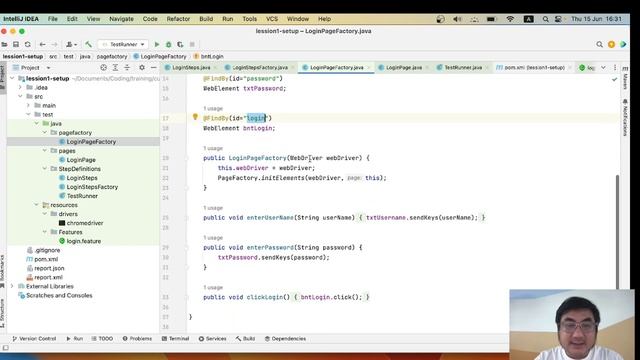Screen dimensions: 640x360
Task: Open a file via the toolbar folder icon
Action: (4, 44)
